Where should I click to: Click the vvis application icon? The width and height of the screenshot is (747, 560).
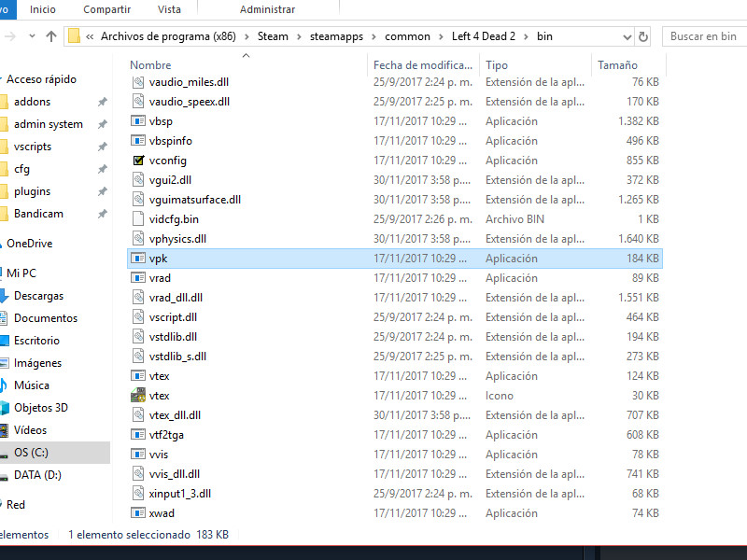138,455
